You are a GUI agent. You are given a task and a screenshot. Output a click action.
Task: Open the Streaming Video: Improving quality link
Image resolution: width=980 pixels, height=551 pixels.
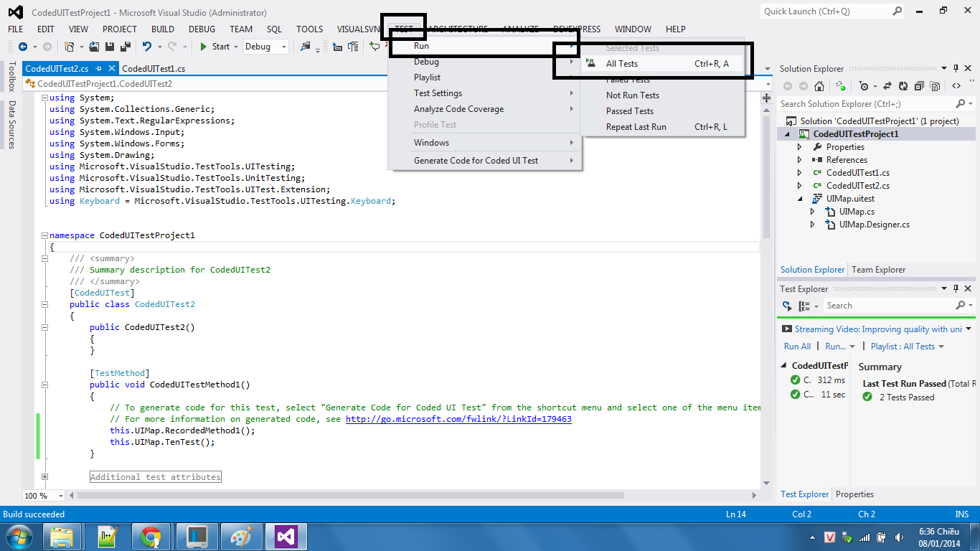pyautogui.click(x=878, y=329)
